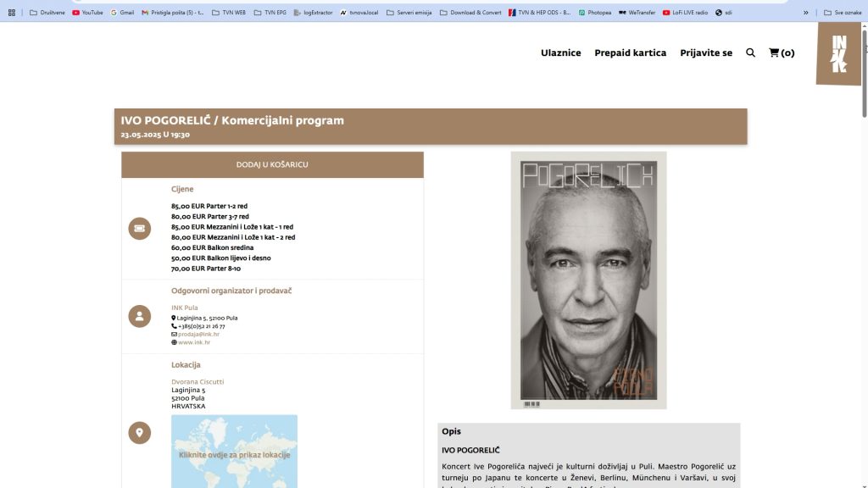Open the shopping cart (0)
Viewport: 868px width, 488px height.
tap(781, 53)
